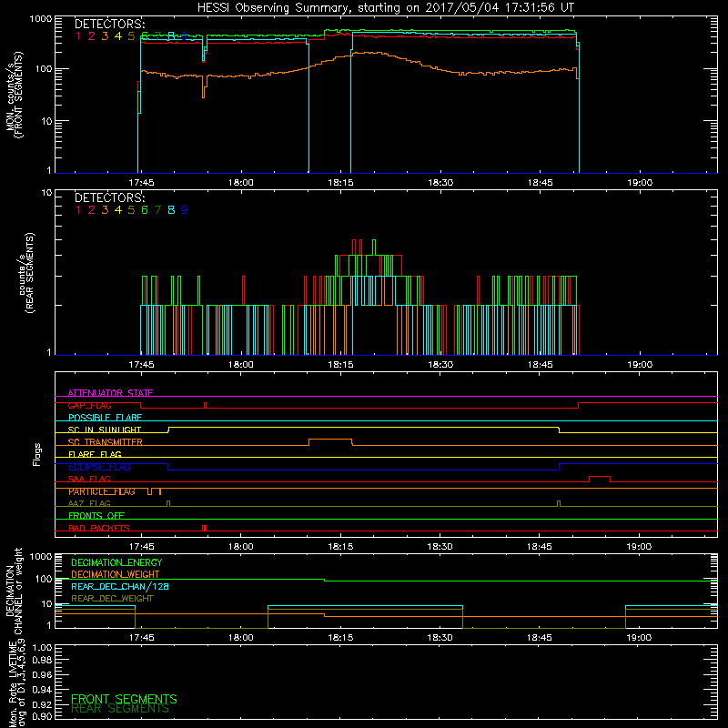The image size is (728, 728).
Task: Click red detector 1 in front segments legend
Action: 78,35
